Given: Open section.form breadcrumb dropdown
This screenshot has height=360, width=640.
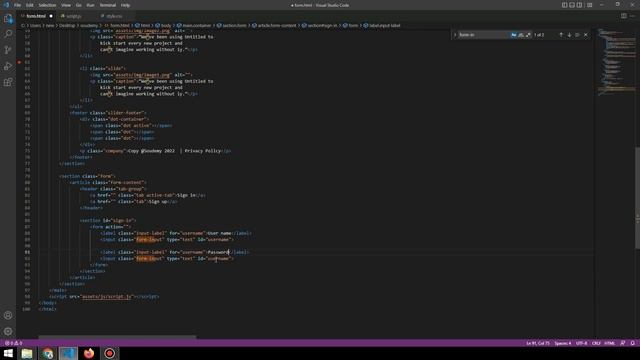Looking at the screenshot, I should coord(232,25).
